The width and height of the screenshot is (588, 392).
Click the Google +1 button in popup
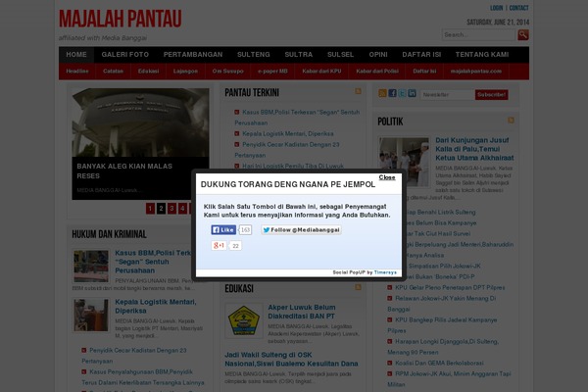219,246
